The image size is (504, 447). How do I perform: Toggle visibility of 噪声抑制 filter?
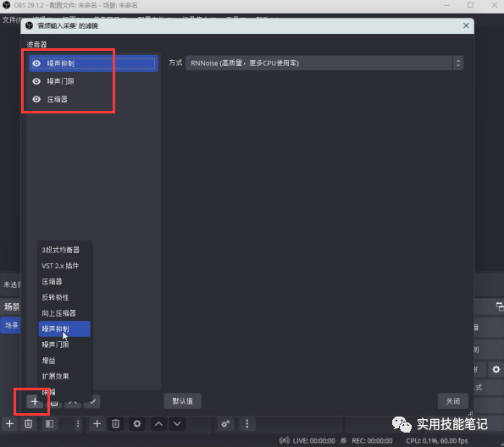[36, 63]
